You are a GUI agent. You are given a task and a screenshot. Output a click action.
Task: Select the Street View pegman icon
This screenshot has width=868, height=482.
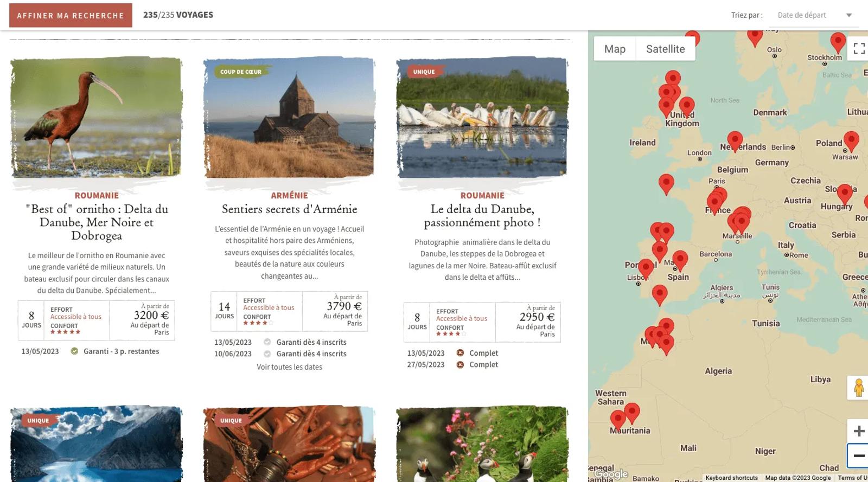point(858,388)
